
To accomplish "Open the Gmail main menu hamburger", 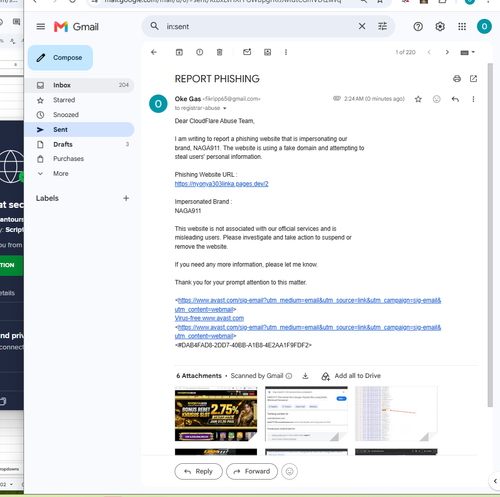I will coord(41,26).
